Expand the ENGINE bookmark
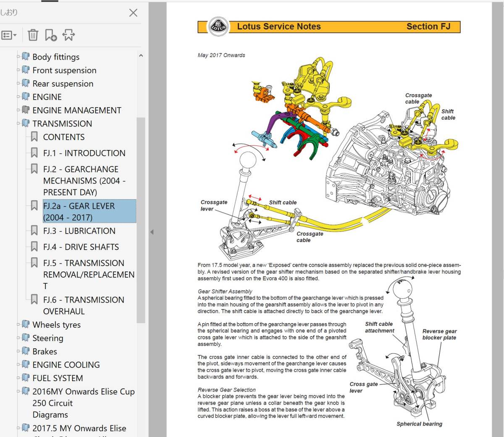 18,97
